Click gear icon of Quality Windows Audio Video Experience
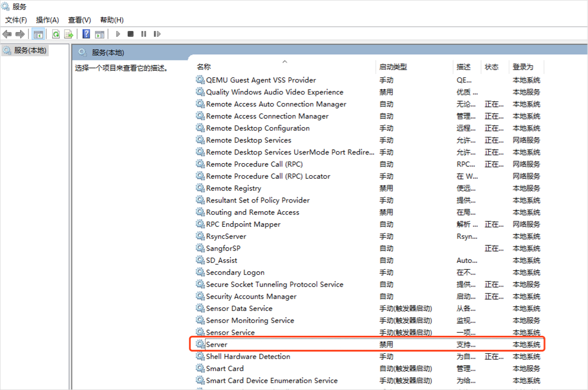 [x=200, y=91]
